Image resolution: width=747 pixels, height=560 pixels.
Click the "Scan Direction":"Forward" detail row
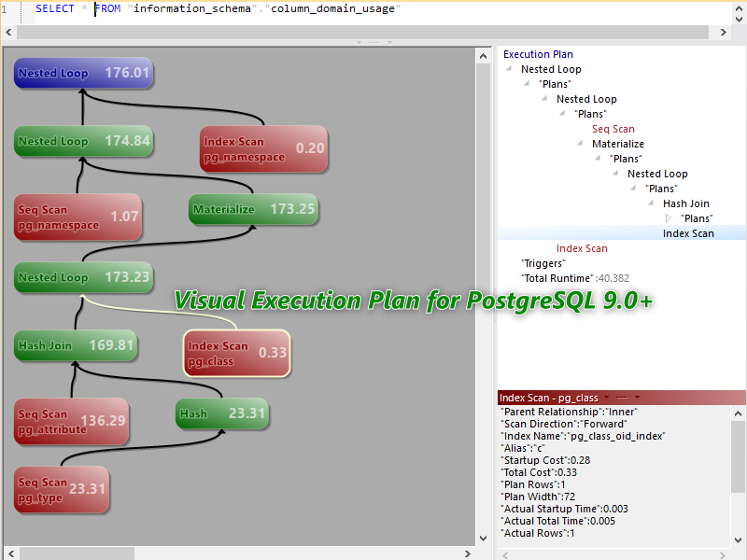[x=564, y=424]
